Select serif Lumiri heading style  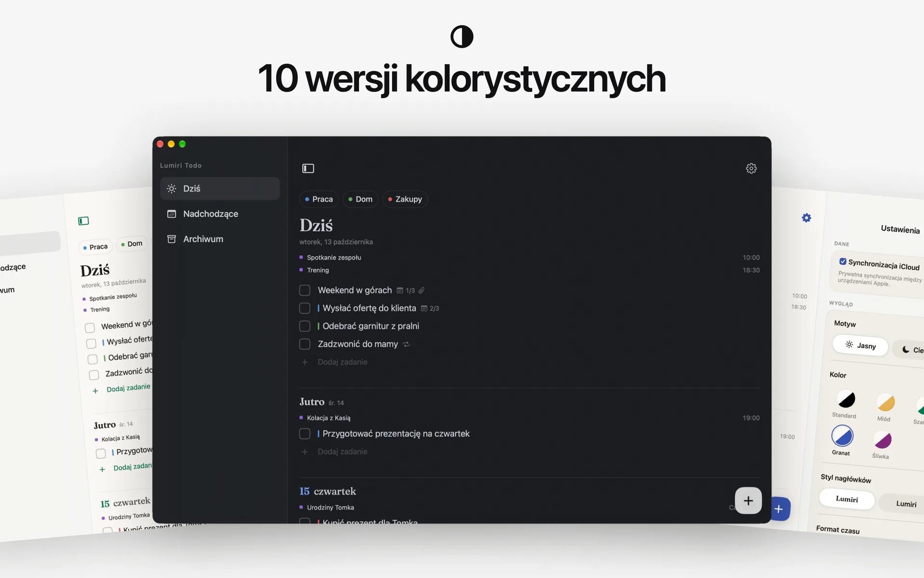(847, 499)
